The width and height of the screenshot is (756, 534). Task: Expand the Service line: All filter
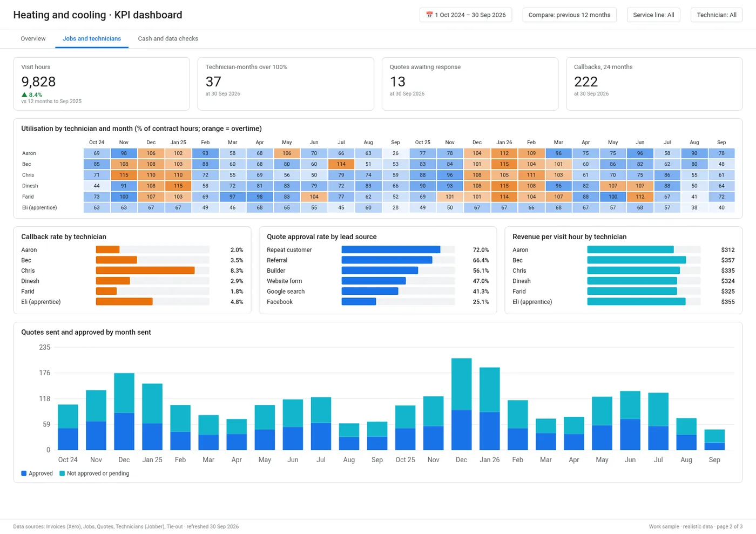(653, 15)
